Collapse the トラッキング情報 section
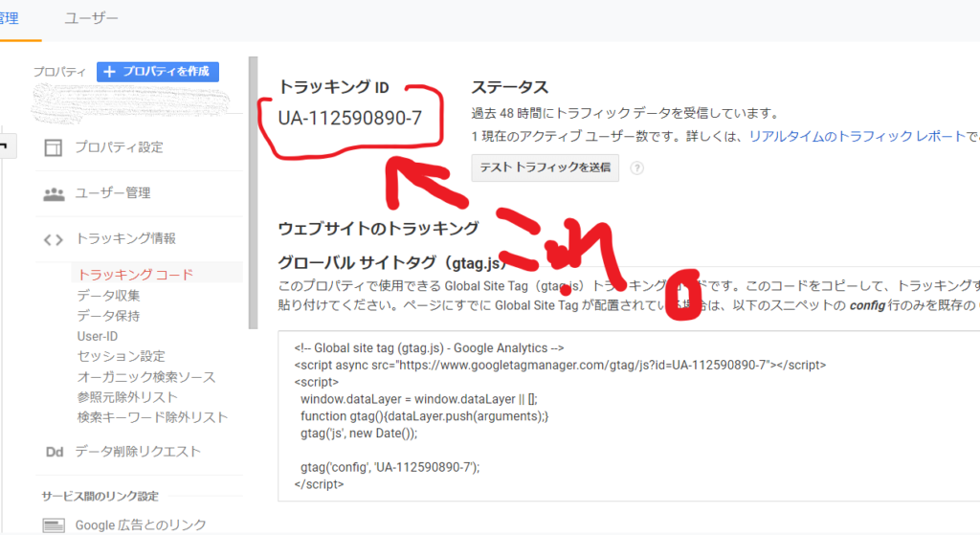The width and height of the screenshot is (980, 535). pos(125,238)
